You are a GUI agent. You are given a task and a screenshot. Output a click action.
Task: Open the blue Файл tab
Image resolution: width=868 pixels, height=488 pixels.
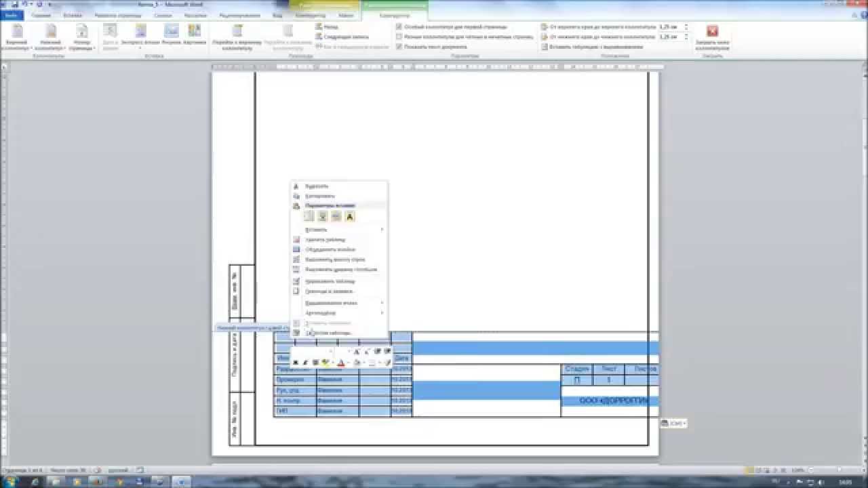pos(12,15)
